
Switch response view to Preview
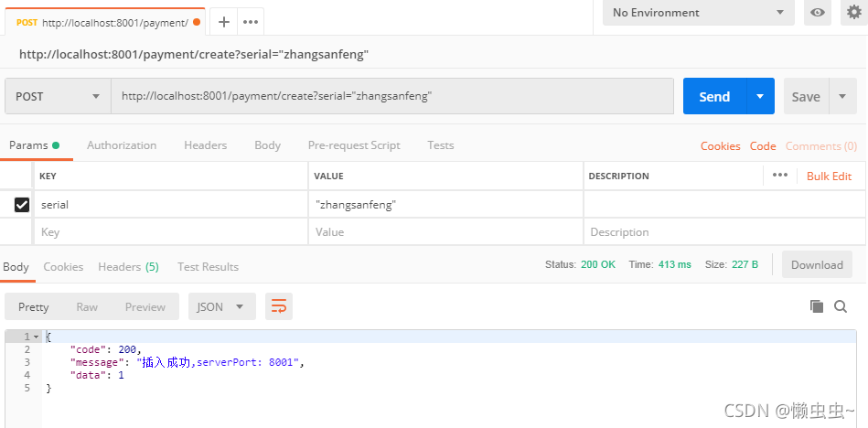click(145, 306)
